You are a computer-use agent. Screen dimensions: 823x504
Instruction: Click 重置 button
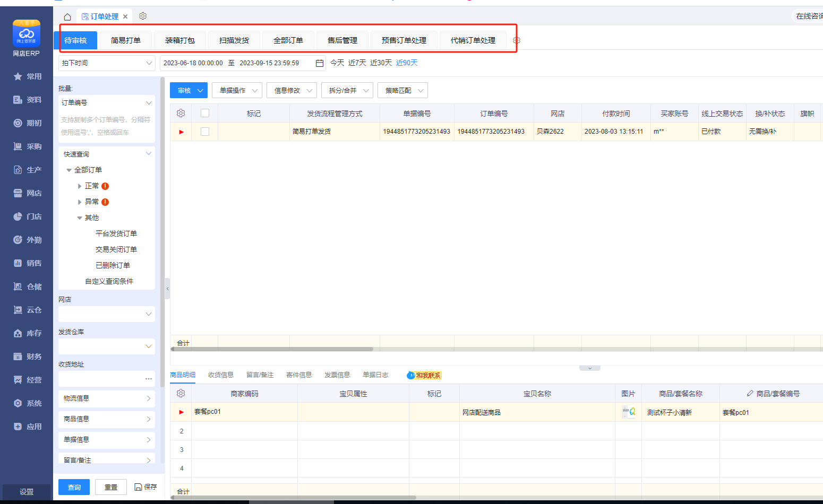coord(111,487)
